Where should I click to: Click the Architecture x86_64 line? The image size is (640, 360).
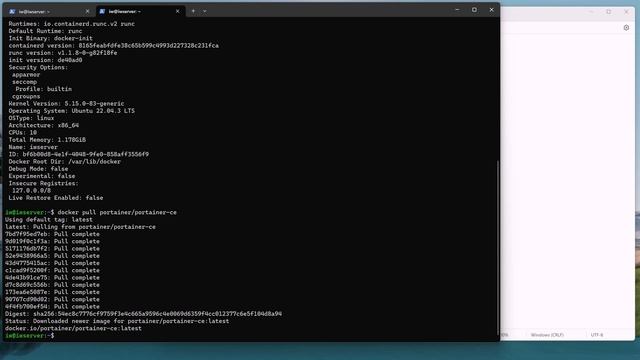(44, 125)
